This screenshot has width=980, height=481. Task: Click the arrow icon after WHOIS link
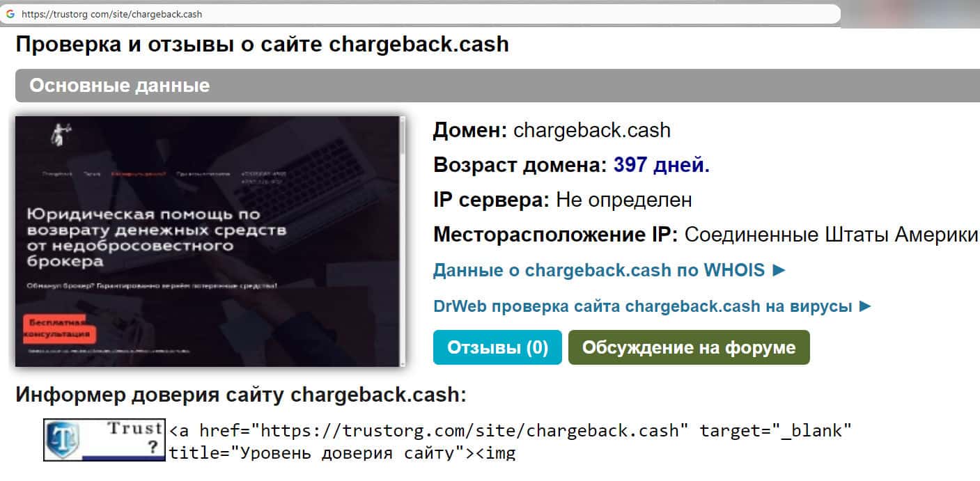tap(779, 270)
